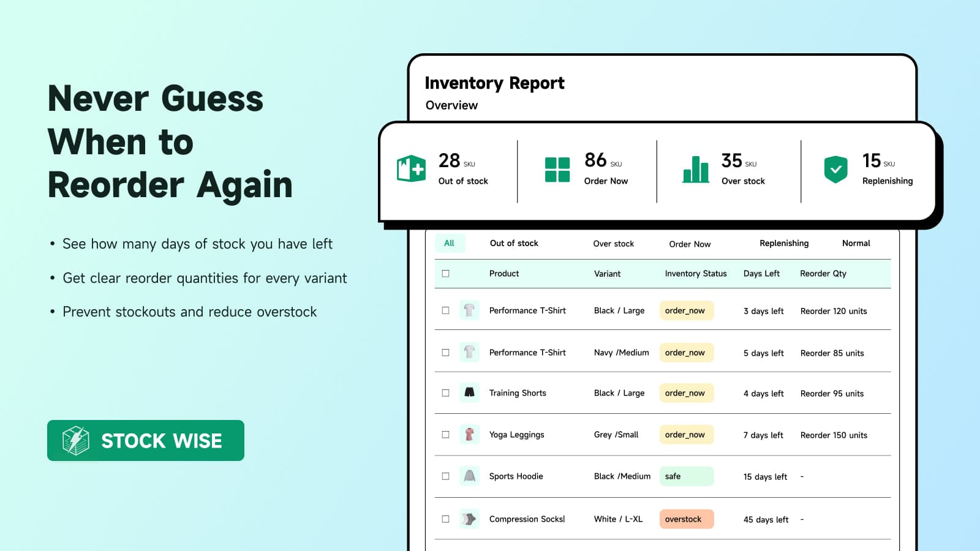
Task: Click the 5 days left cell
Action: click(x=763, y=353)
